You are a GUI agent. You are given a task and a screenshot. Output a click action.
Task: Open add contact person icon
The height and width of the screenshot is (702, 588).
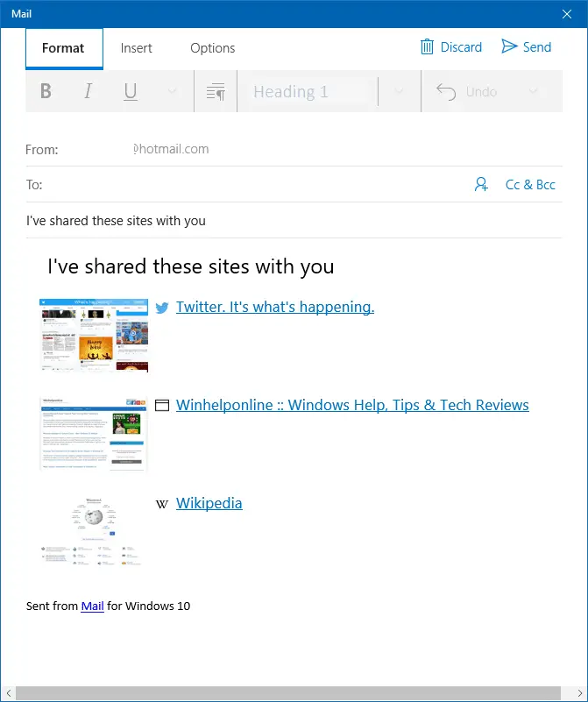(x=481, y=184)
